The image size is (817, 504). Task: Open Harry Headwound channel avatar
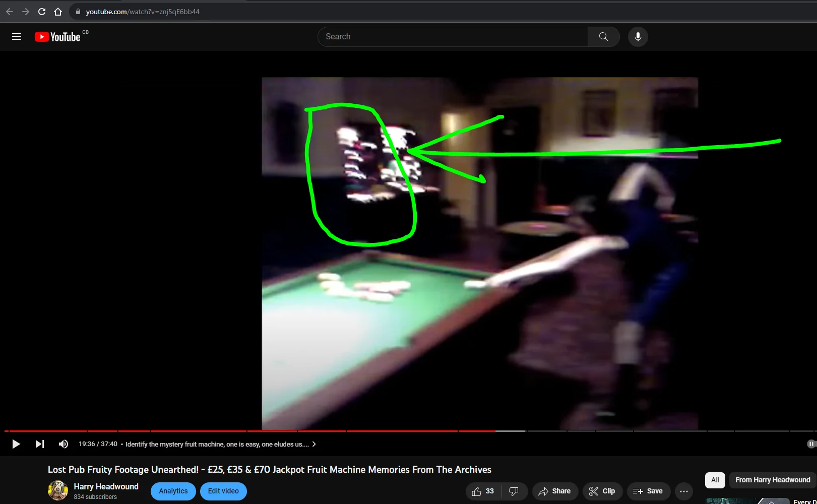[58, 490]
